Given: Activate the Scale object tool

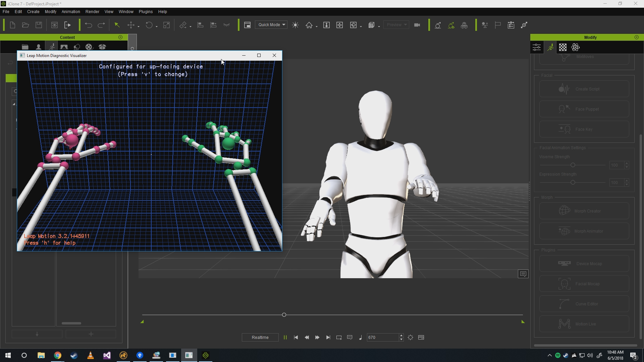Looking at the screenshot, I should [166, 25].
